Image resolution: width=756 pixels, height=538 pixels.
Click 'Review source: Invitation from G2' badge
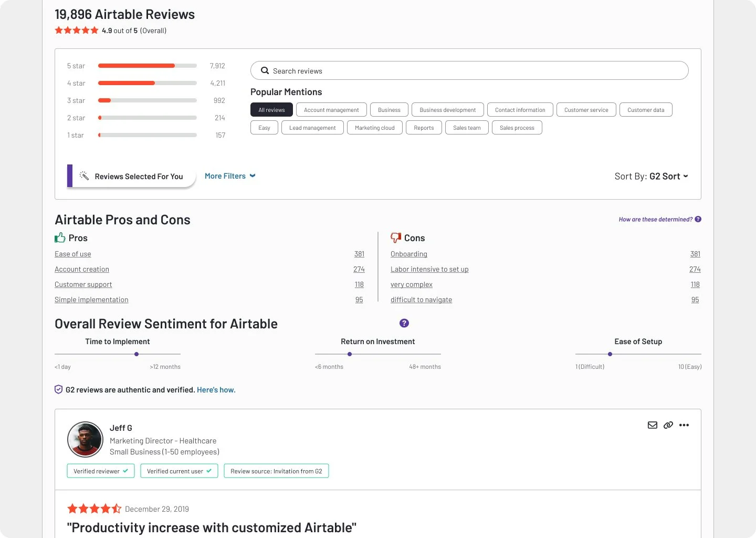[276, 471]
